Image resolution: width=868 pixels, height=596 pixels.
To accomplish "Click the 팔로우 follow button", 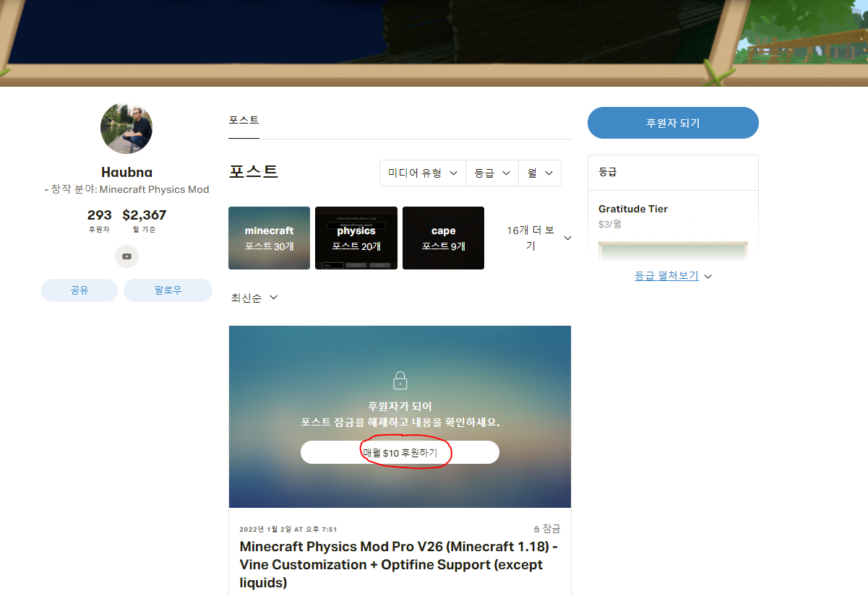I will 168,290.
